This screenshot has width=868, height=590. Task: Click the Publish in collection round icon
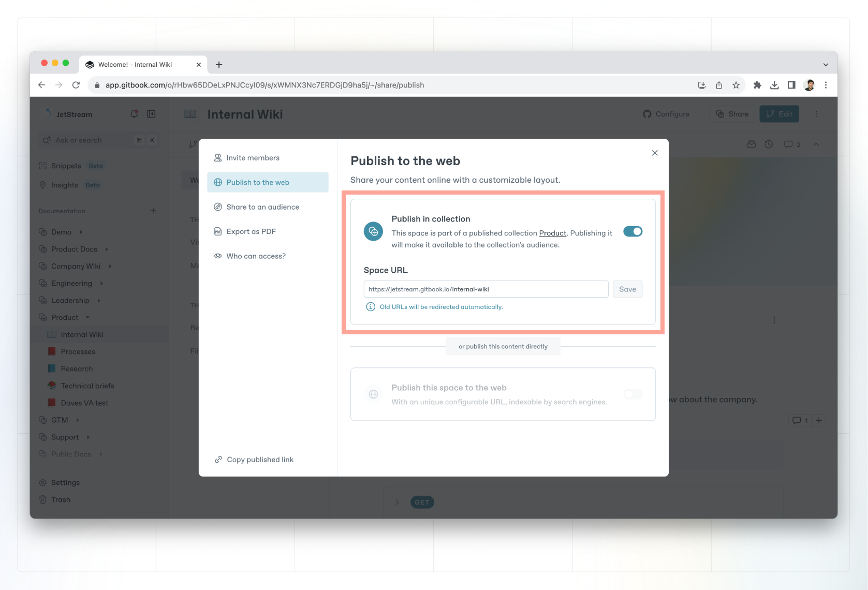click(x=373, y=231)
